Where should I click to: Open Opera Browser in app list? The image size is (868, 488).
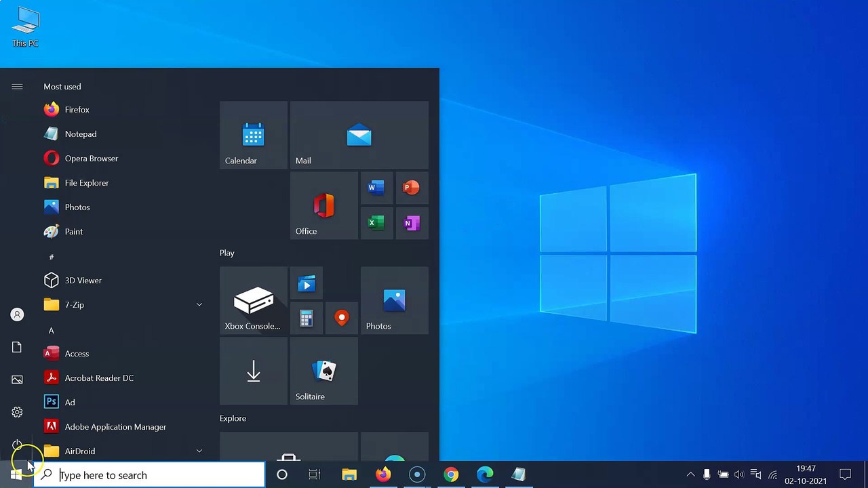[x=122, y=159]
